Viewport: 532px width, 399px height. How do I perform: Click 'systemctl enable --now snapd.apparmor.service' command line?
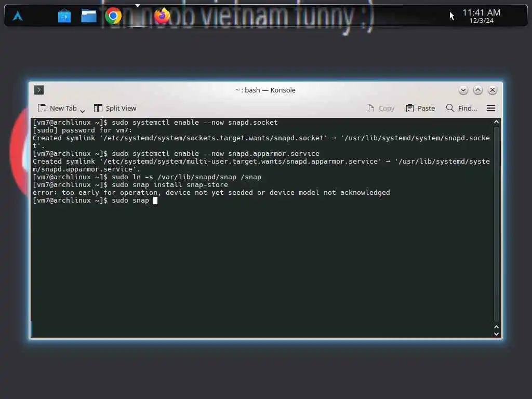tap(176, 154)
